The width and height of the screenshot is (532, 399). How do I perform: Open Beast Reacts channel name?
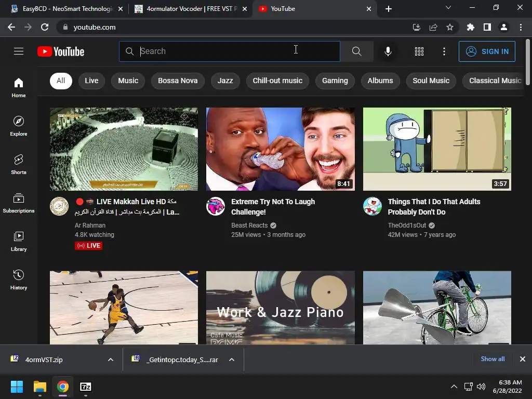point(249,225)
